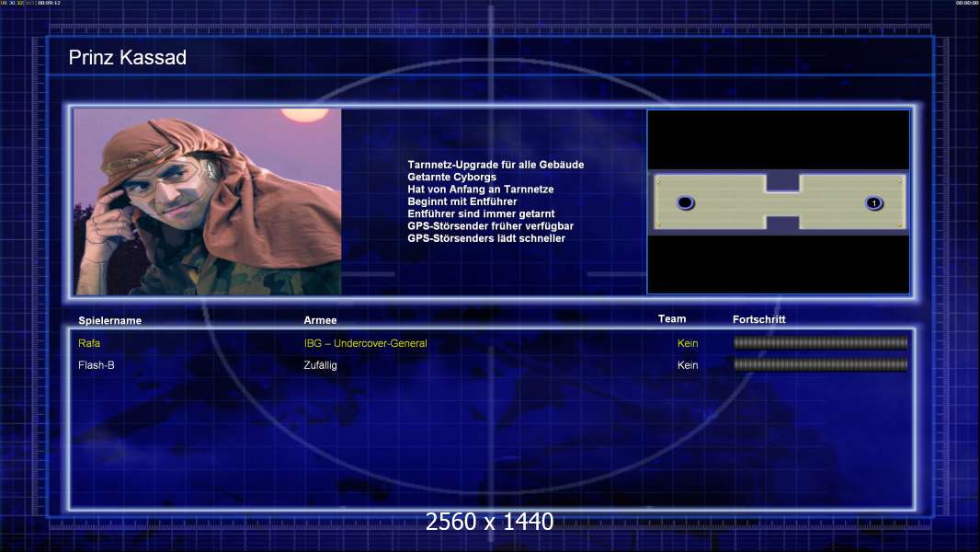Click the map preview's central bridge section
The width and height of the screenshot is (980, 552).
click(x=781, y=203)
